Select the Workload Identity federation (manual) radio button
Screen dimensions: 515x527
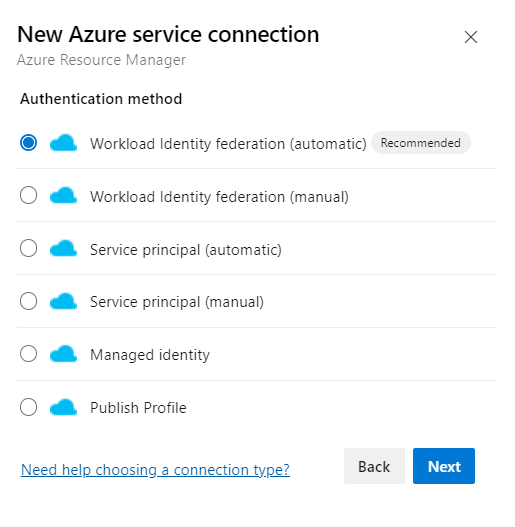point(29,195)
